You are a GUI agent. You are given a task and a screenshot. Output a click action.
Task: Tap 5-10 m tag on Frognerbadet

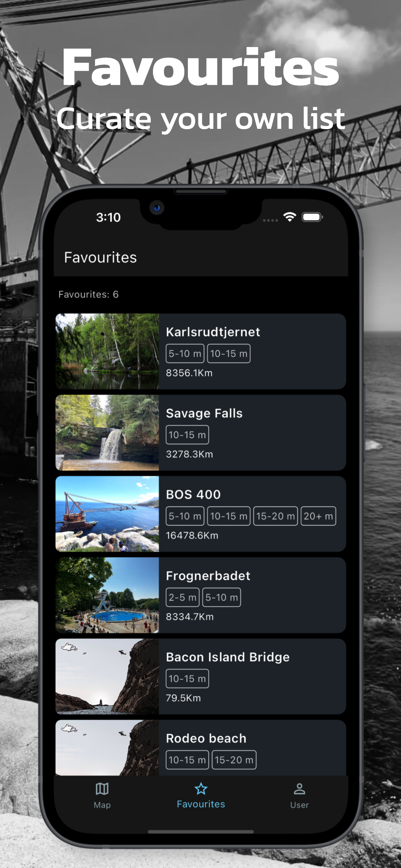[x=222, y=597]
